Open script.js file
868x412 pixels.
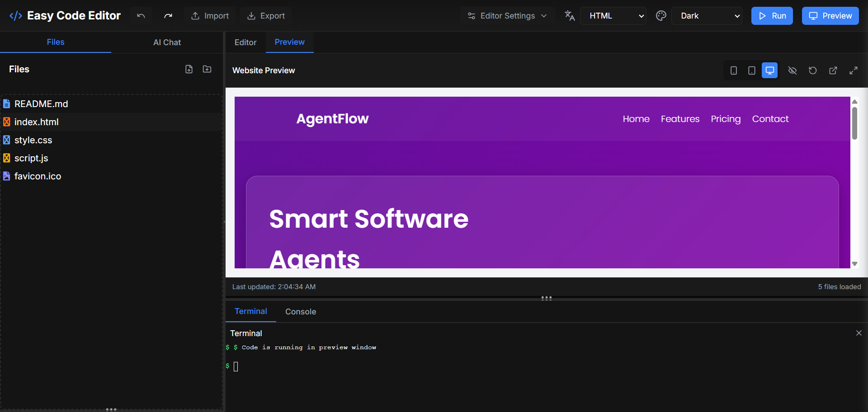pos(111,158)
